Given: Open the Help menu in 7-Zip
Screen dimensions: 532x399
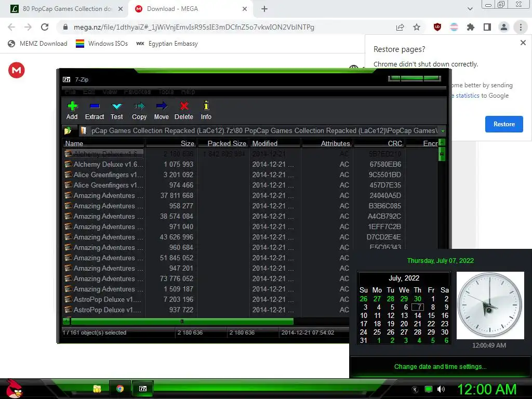Looking at the screenshot, I should coord(188,91).
